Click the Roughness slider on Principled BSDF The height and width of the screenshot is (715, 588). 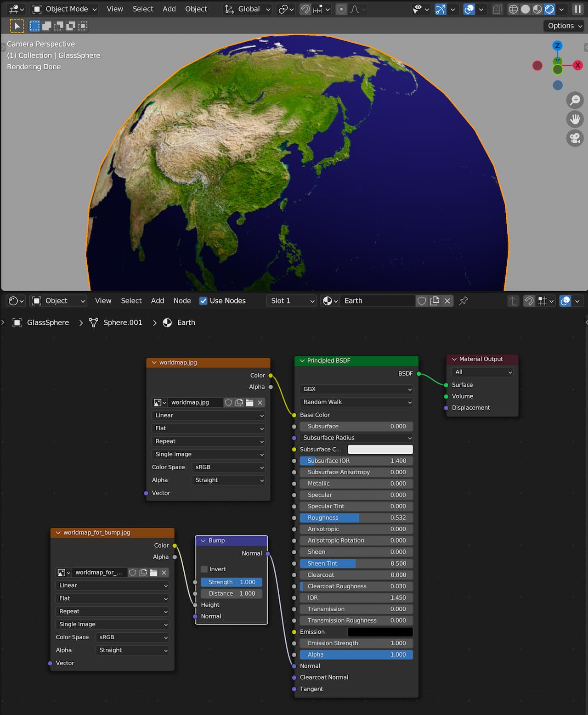tap(356, 518)
